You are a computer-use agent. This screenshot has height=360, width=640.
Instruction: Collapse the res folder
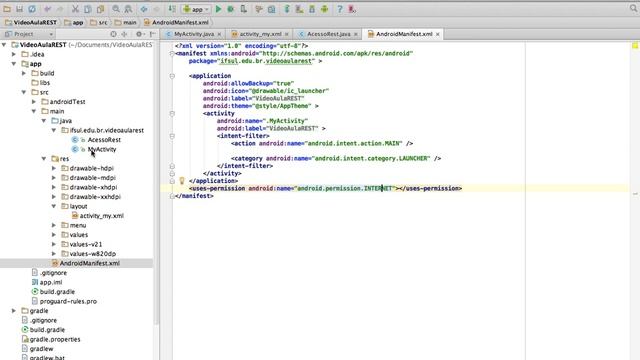click(x=44, y=159)
